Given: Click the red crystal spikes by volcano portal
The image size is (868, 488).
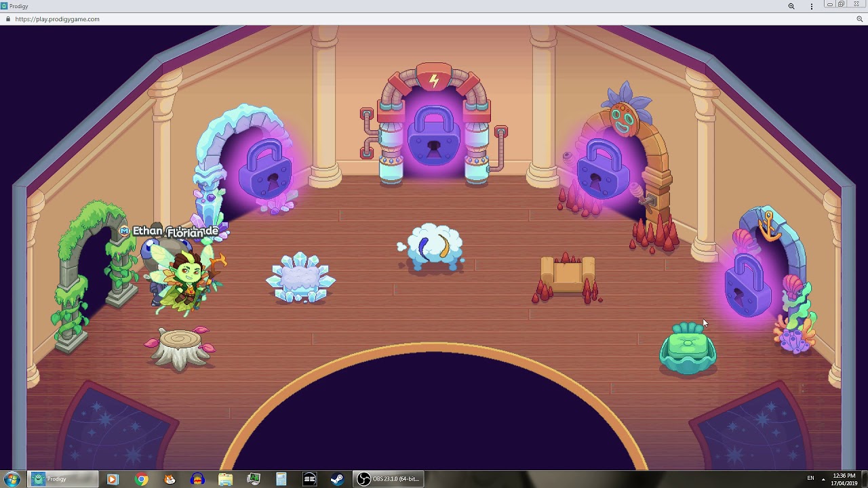Looking at the screenshot, I should (654, 235).
